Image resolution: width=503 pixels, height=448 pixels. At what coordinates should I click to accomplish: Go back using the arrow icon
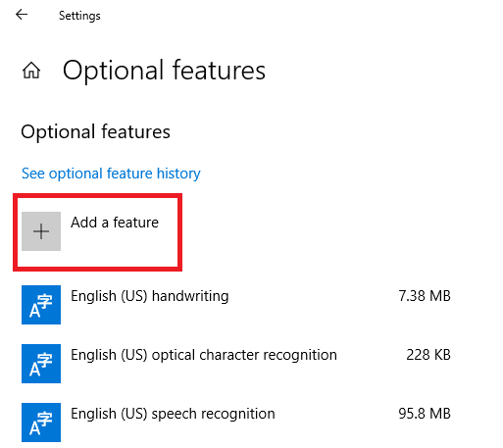point(22,15)
